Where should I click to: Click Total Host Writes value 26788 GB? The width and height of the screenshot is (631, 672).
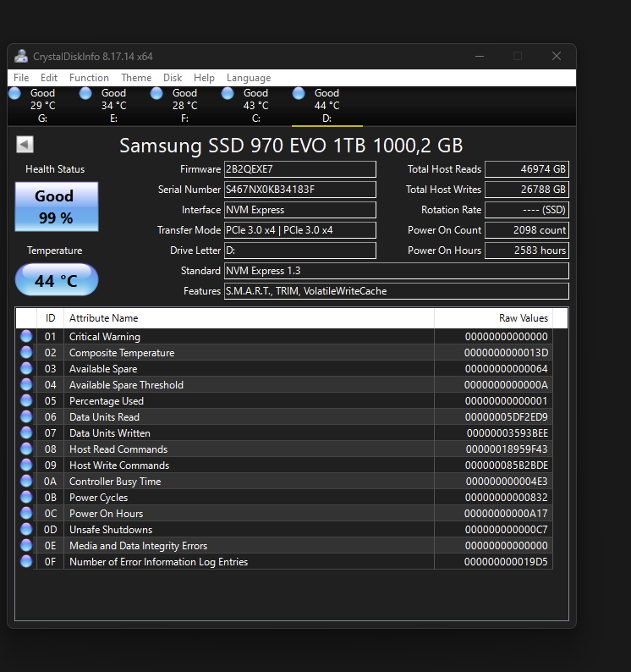pyautogui.click(x=526, y=190)
